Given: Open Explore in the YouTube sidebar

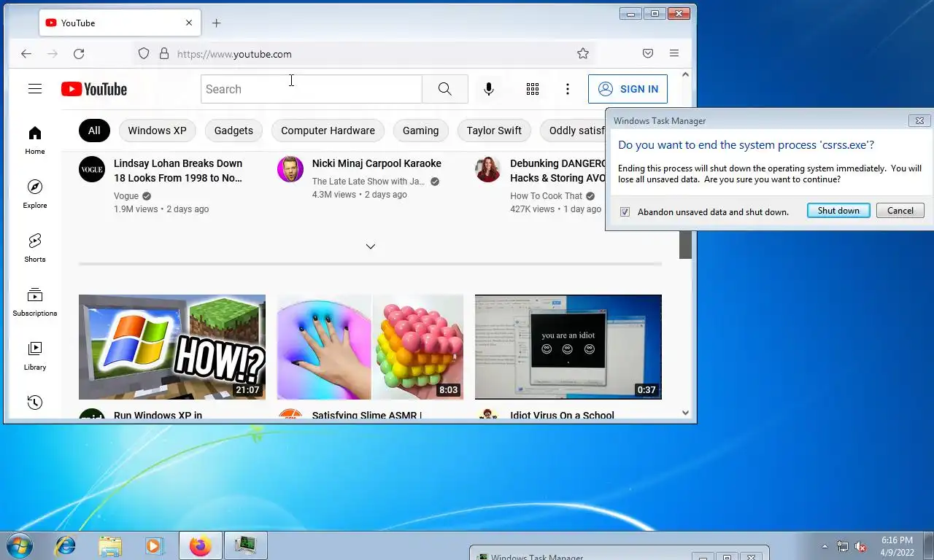Looking at the screenshot, I should [35, 194].
